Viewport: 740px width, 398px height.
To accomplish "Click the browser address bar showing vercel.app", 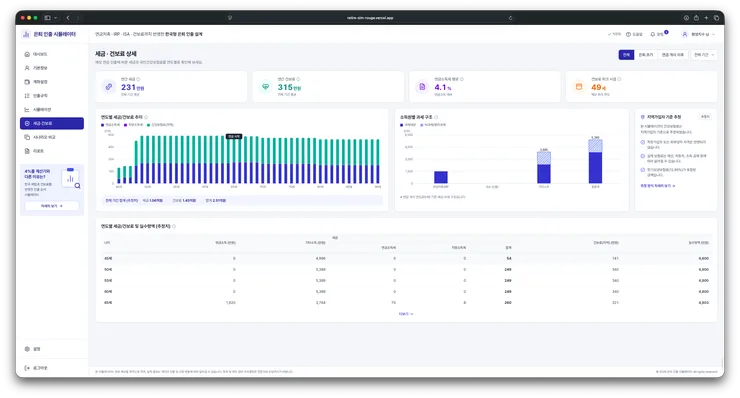I will pyautogui.click(x=370, y=18).
